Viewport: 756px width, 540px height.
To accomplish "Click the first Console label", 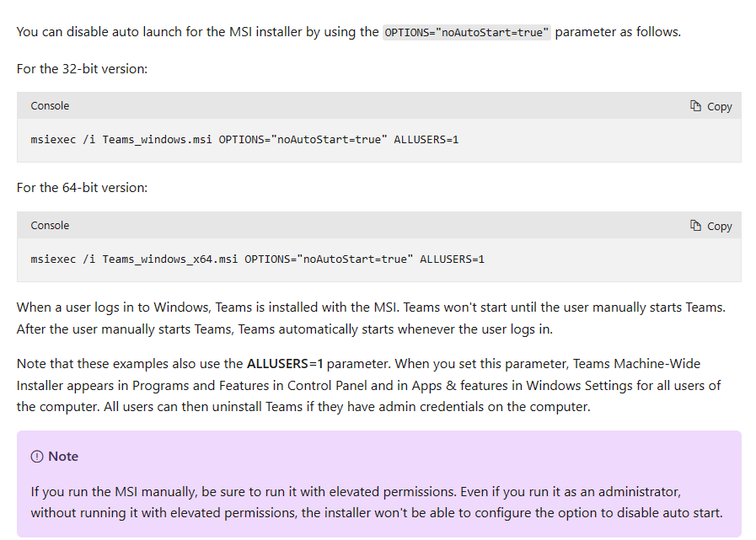I will pyautogui.click(x=50, y=106).
